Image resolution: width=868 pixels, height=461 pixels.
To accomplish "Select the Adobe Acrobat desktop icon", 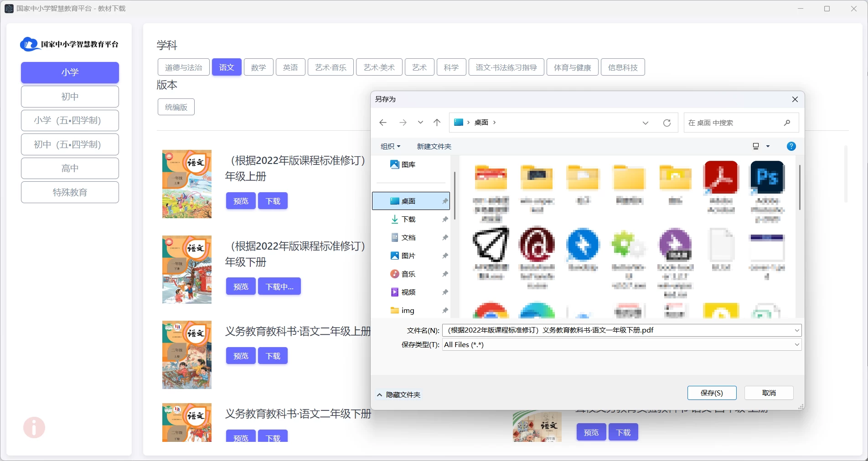I will coord(721,187).
